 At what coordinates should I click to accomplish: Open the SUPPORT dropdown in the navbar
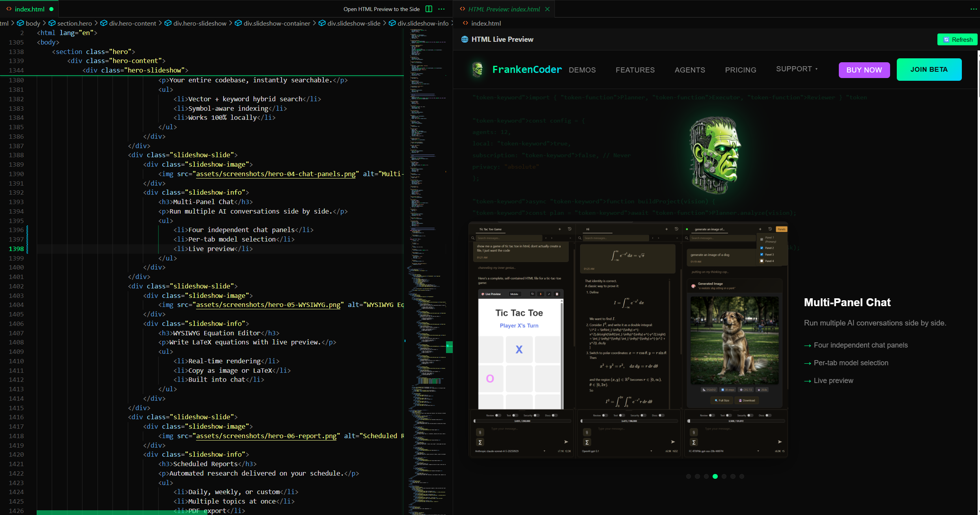click(797, 69)
